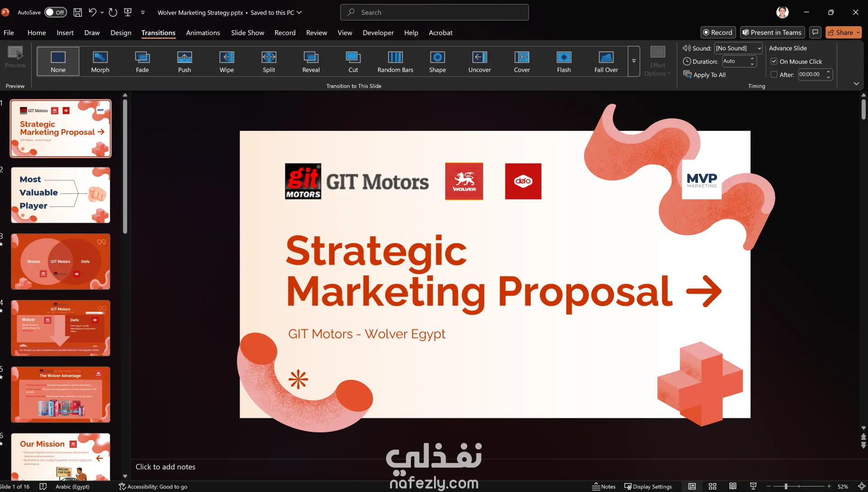Open Reading View from status bar
This screenshot has width=868, height=492.
click(733, 486)
